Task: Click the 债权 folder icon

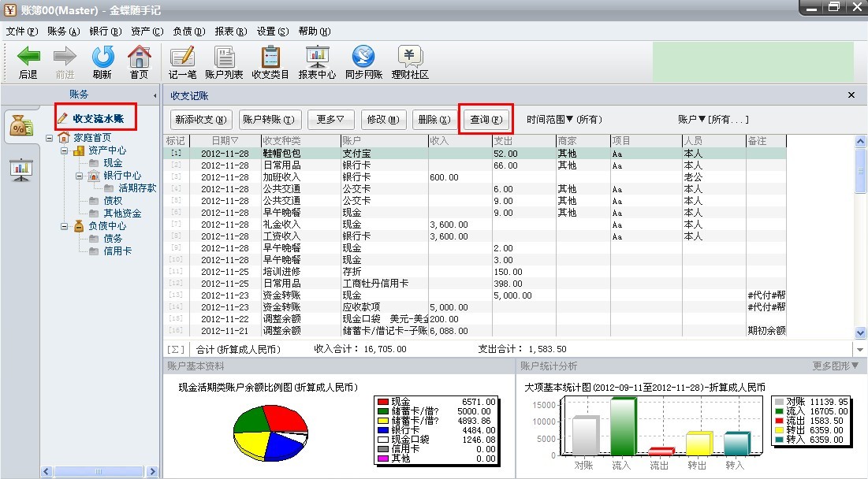Action: 94,201
